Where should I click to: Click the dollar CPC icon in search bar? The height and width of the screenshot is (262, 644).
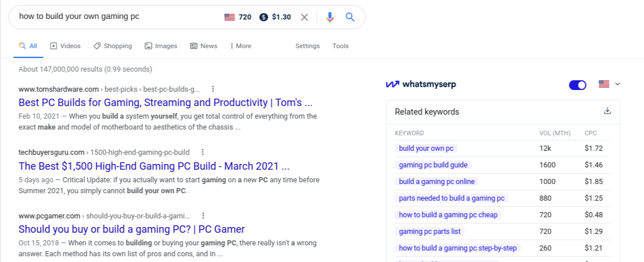[x=264, y=17]
